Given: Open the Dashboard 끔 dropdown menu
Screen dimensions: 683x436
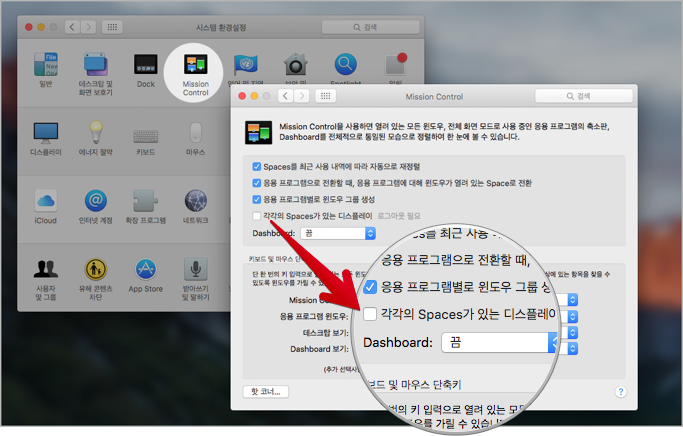Looking at the screenshot, I should [338, 233].
